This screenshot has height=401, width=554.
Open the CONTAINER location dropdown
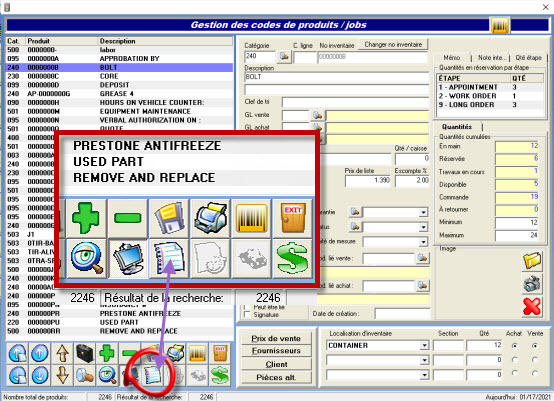click(424, 346)
